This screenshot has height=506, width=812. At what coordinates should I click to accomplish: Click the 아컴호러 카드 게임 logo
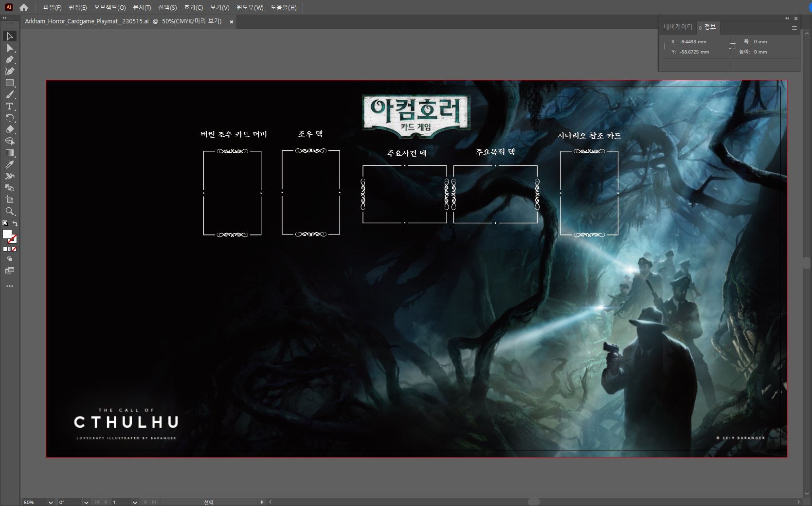point(416,116)
